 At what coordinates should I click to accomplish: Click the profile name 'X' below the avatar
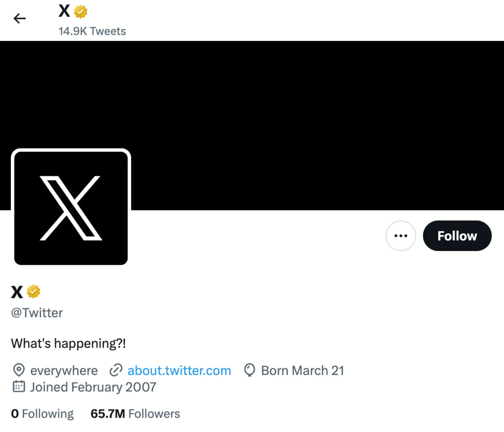point(17,292)
